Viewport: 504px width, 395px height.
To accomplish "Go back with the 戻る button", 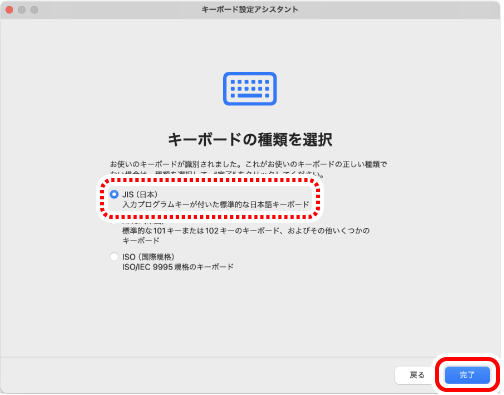I will (x=417, y=375).
